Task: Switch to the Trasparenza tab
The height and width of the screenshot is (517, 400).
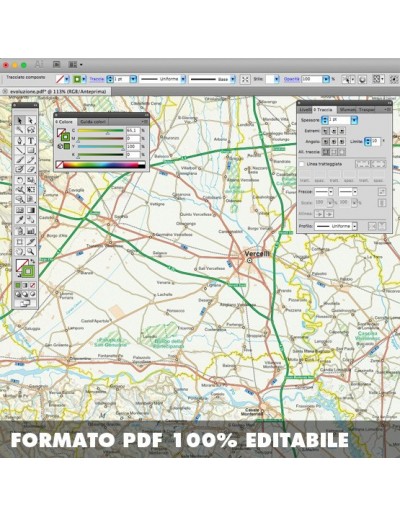Action: click(367, 110)
